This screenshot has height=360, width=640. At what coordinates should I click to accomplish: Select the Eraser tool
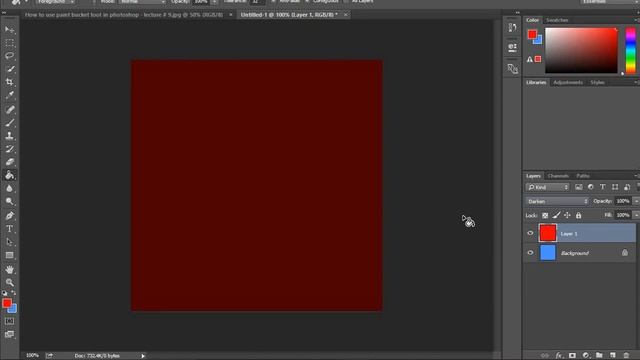[x=9, y=162]
